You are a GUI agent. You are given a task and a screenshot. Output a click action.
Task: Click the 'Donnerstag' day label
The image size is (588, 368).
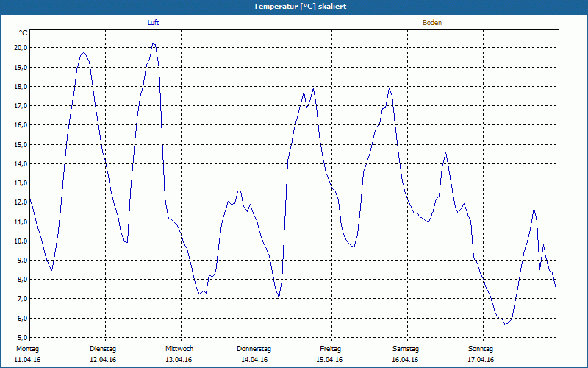[x=254, y=349]
